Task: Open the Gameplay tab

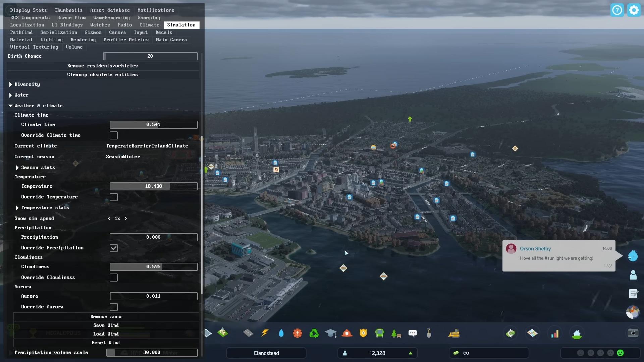Action: coord(149,18)
